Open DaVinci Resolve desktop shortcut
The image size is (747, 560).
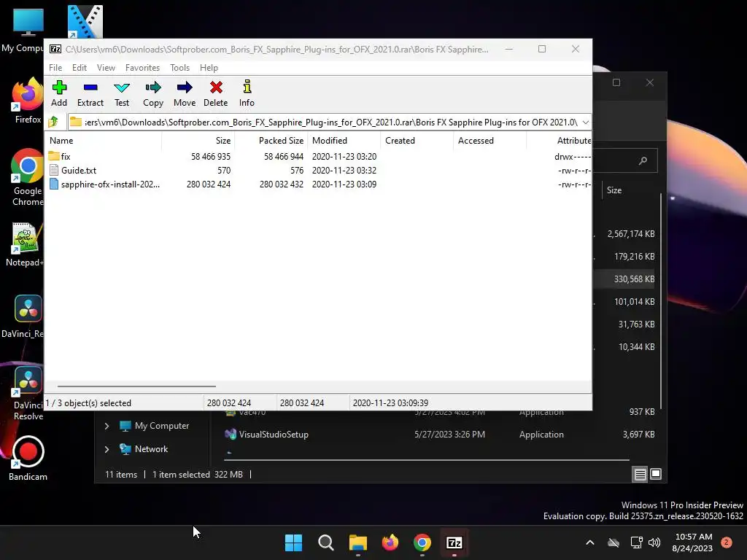coord(28,394)
